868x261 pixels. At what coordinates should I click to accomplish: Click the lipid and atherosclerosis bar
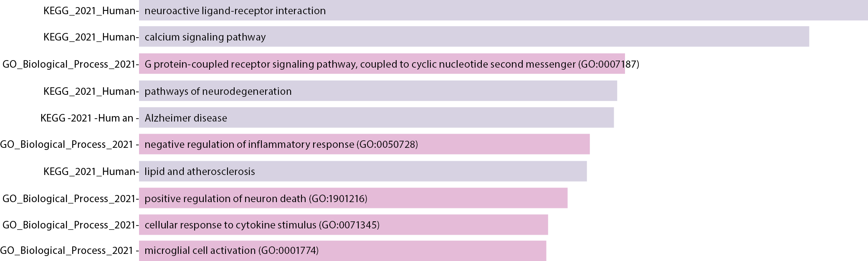click(x=363, y=171)
